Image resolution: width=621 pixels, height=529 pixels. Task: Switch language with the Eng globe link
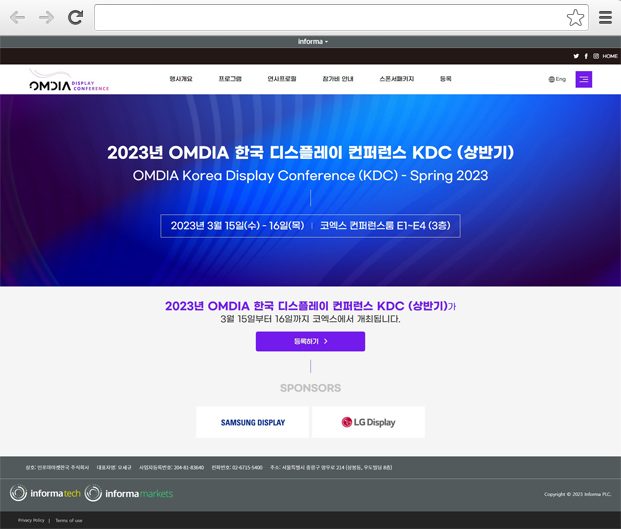pos(557,79)
